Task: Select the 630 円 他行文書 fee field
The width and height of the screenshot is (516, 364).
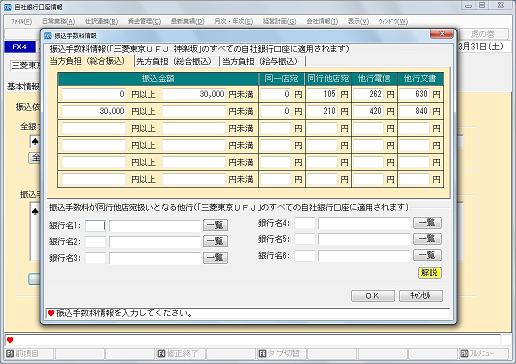Action: coord(414,94)
